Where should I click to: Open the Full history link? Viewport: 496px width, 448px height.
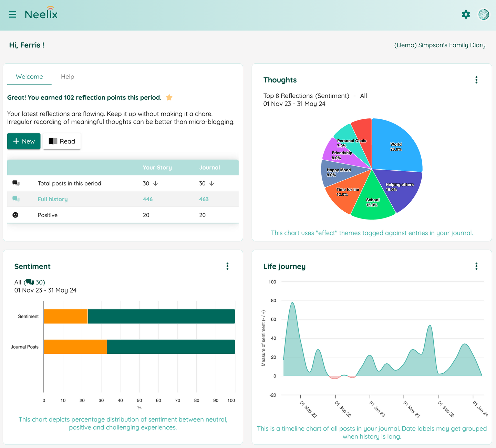(53, 199)
